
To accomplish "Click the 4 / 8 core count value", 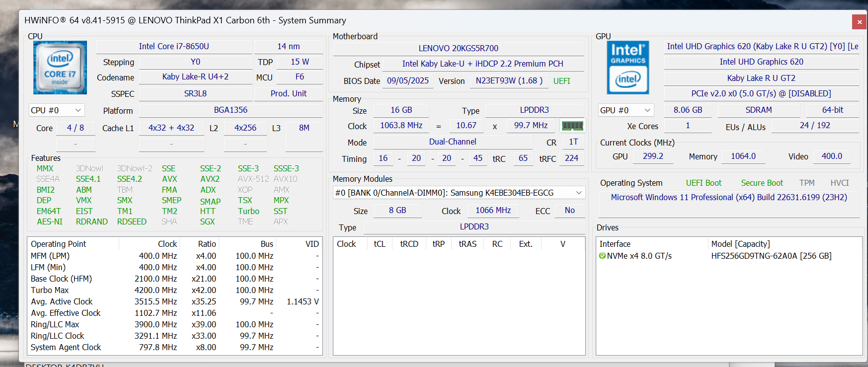I will coord(76,128).
